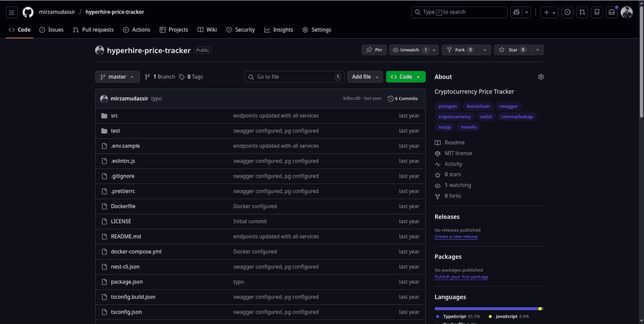Screen dimensions: 644x324
Task: Open the repositories icon in top bar
Action: [597, 13]
